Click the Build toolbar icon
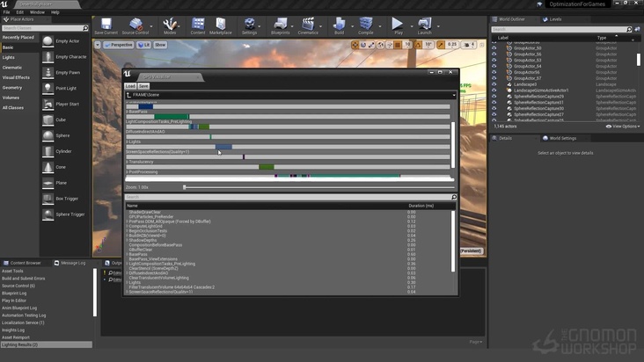Image resolution: width=644 pixels, height=362 pixels. tap(339, 25)
